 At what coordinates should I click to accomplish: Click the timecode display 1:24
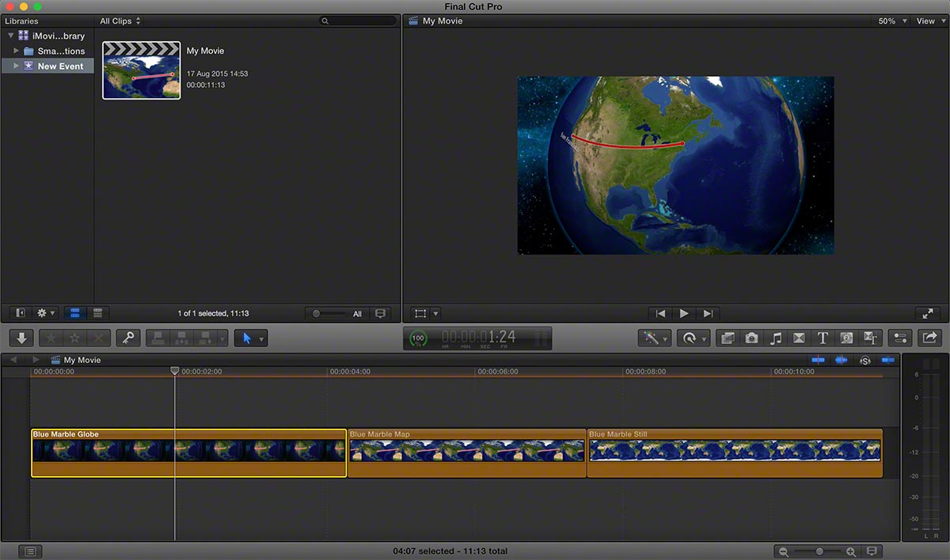pyautogui.click(x=479, y=338)
